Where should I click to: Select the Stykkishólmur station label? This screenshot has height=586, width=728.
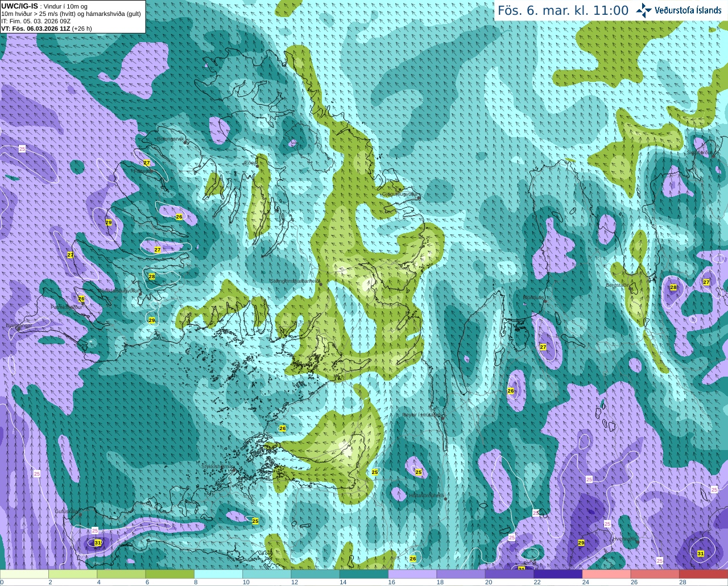[218, 467]
